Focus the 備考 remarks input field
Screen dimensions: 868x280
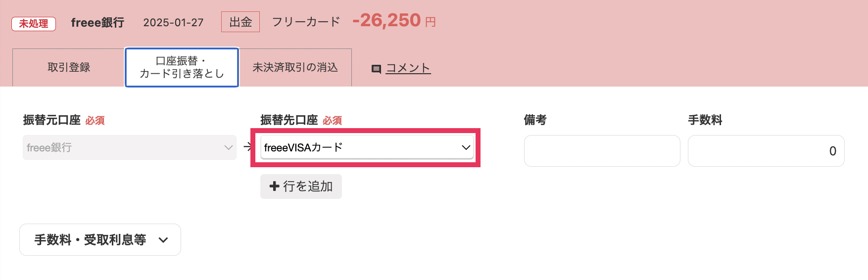602,151
